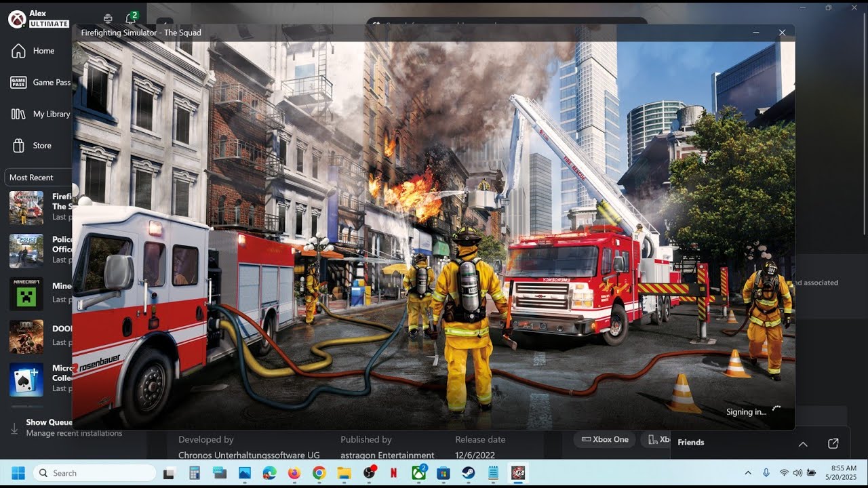Click the Xbox One platform tag
Viewport: 868px width, 488px height.
tap(604, 439)
